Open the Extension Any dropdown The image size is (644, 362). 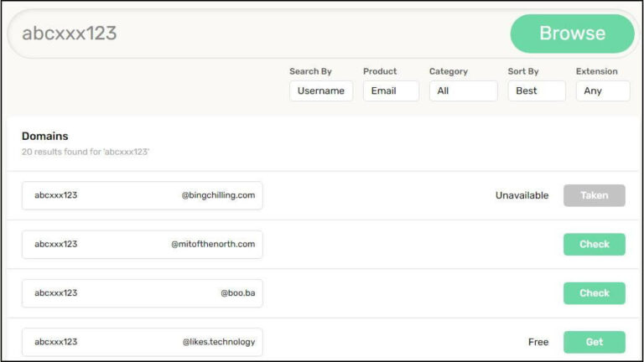[602, 90]
